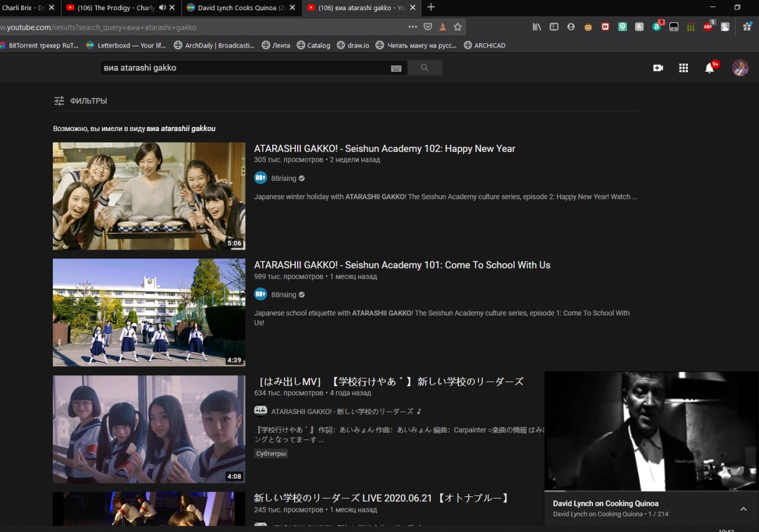
Task: Close the Charli Brix tab
Action: click(52, 8)
